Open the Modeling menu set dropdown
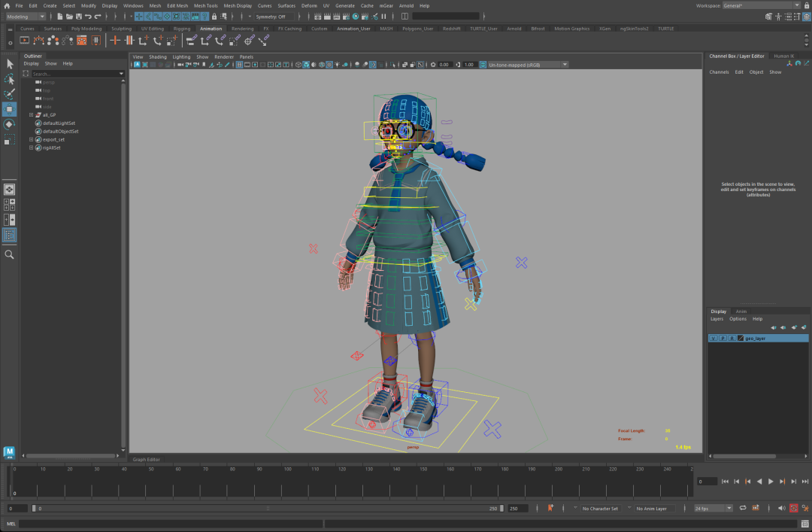 [26, 17]
